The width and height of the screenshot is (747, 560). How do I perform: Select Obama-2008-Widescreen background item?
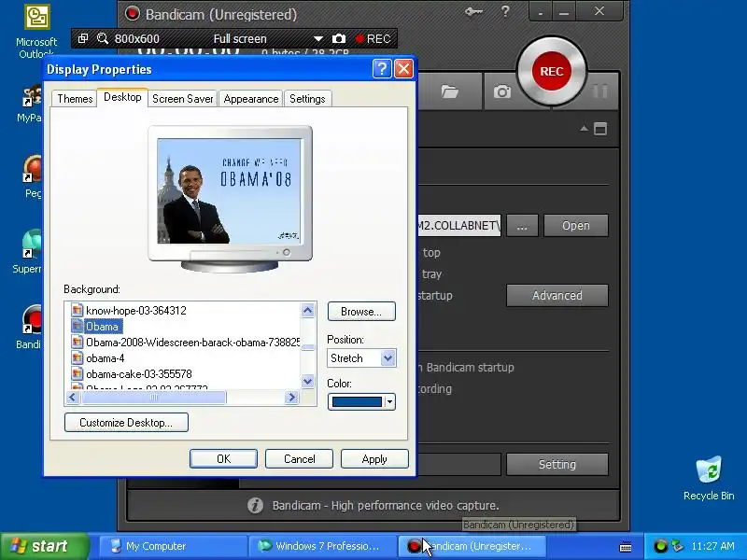coord(186,342)
